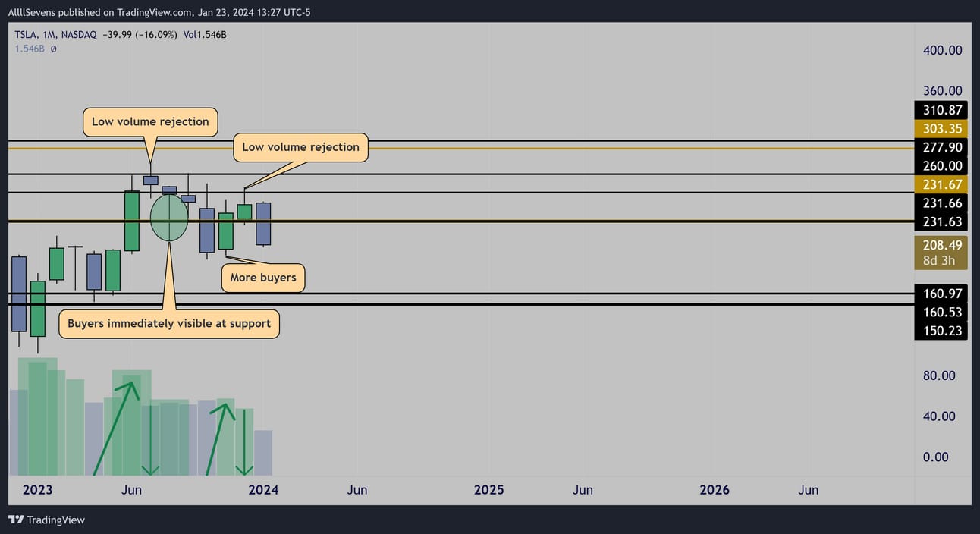Select the gold 303.35 price level label
The height and width of the screenshot is (534, 980).
(941, 128)
